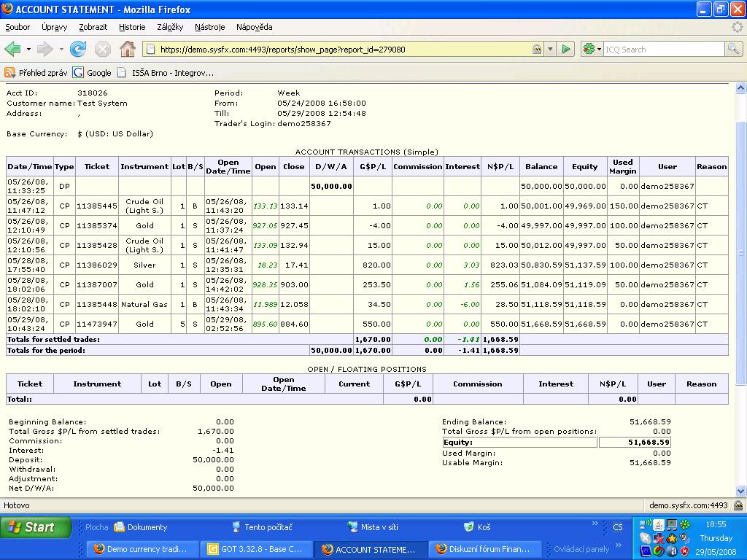
Task: Switch to GOT 3.32.8 taskbar window
Action: point(255,549)
